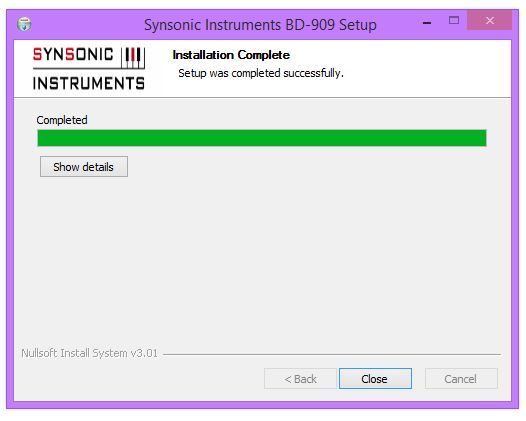Click the horizontal separator line beside Nullsoft text
526x421 pixels.
tap(331, 354)
